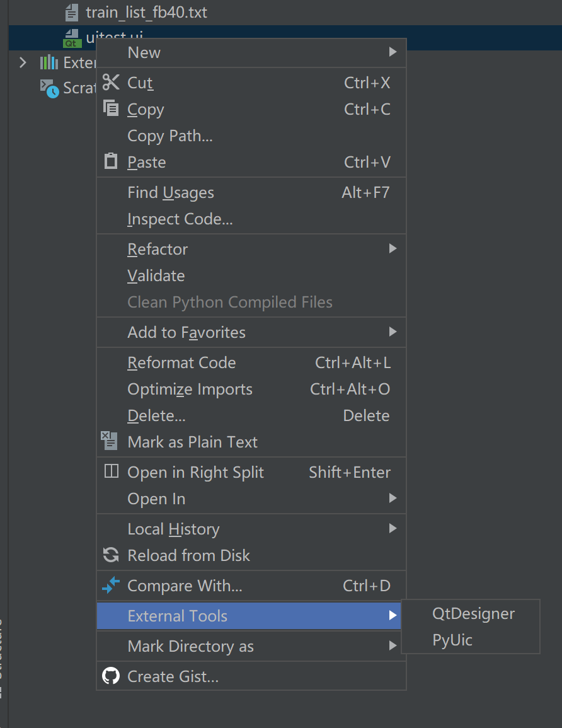Expand the Refactor submenu
The image size is (562, 728).
[x=158, y=249]
